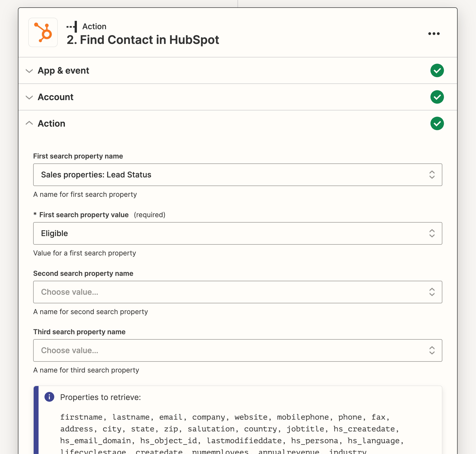This screenshot has height=454, width=476.
Task: Click the step title Find Contact in HubSpot
Action: pyautogui.click(x=143, y=40)
